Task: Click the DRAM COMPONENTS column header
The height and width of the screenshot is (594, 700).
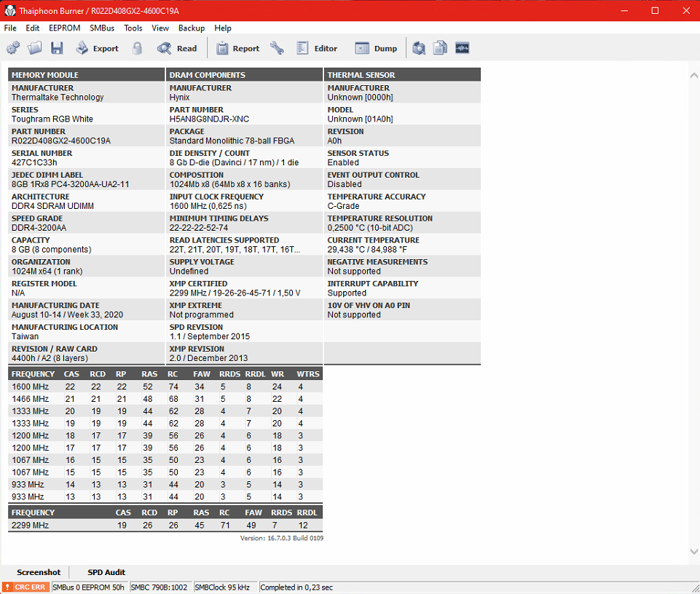Action: pyautogui.click(x=244, y=74)
